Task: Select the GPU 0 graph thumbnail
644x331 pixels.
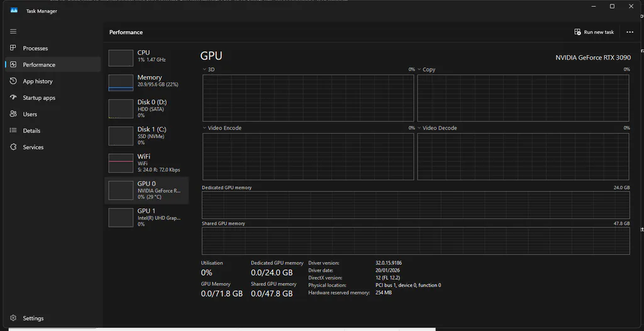Action: [121, 190]
